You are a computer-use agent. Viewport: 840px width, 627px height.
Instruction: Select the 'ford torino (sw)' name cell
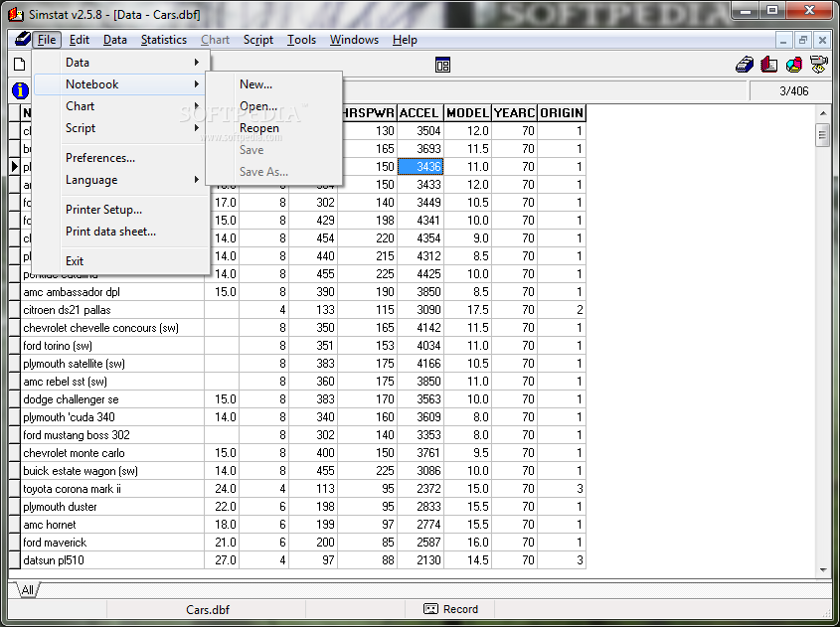[x=112, y=346]
